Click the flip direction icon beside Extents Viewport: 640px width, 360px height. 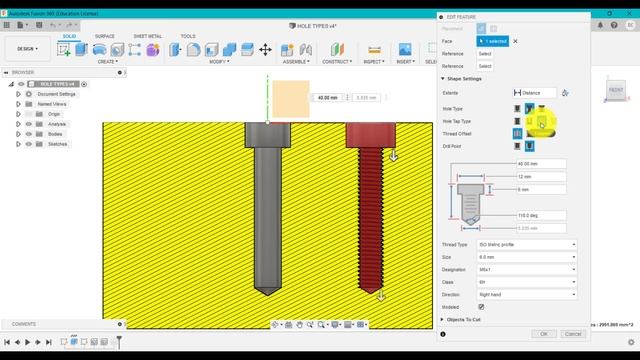tap(565, 93)
